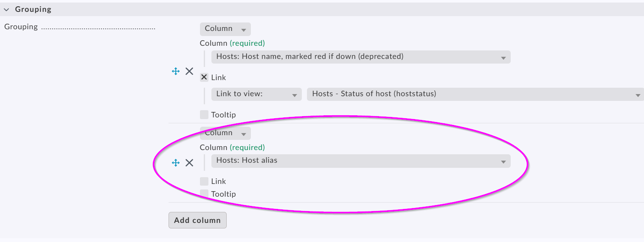Delete the Host alias column entry
Viewport: 644px width, 242px height.
[189, 163]
